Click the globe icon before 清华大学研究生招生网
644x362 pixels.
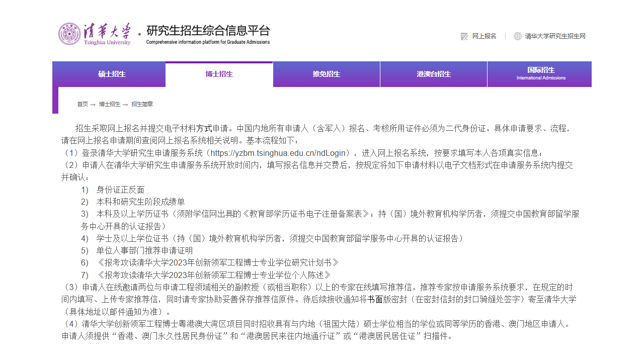click(x=517, y=36)
